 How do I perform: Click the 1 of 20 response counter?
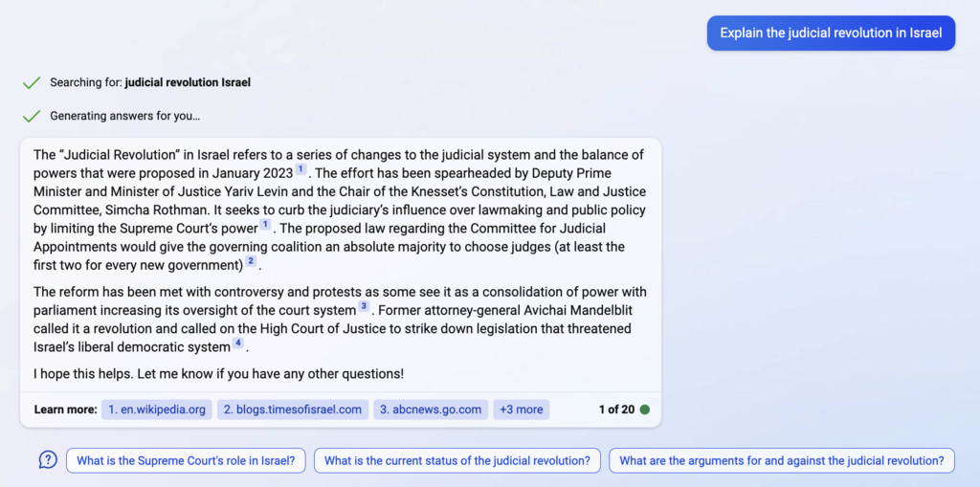tap(616, 410)
